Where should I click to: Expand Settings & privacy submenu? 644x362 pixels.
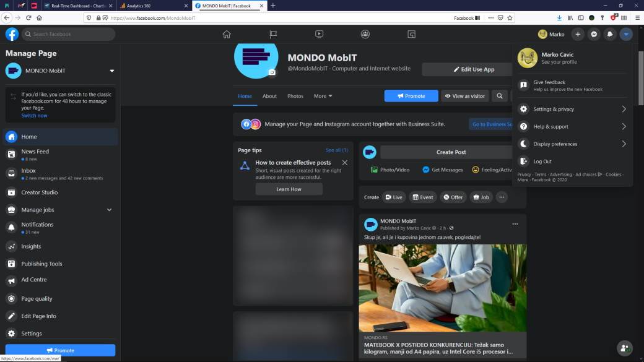coord(573,109)
